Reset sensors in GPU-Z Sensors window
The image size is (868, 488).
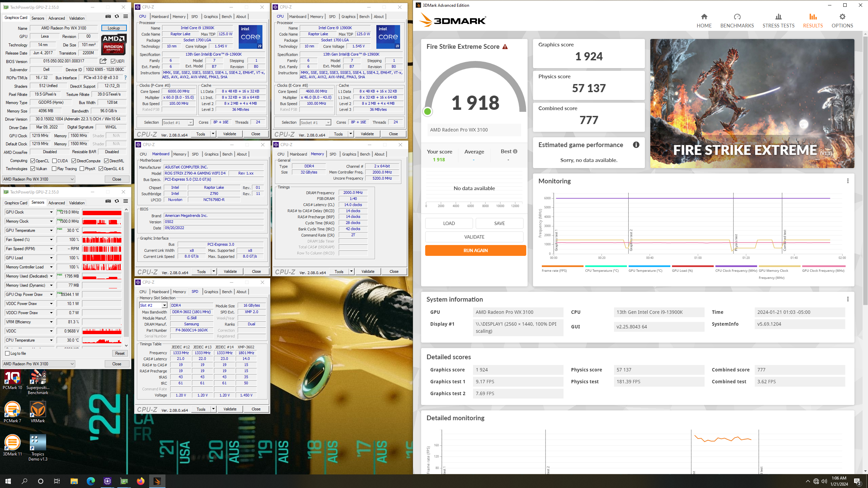coord(120,353)
